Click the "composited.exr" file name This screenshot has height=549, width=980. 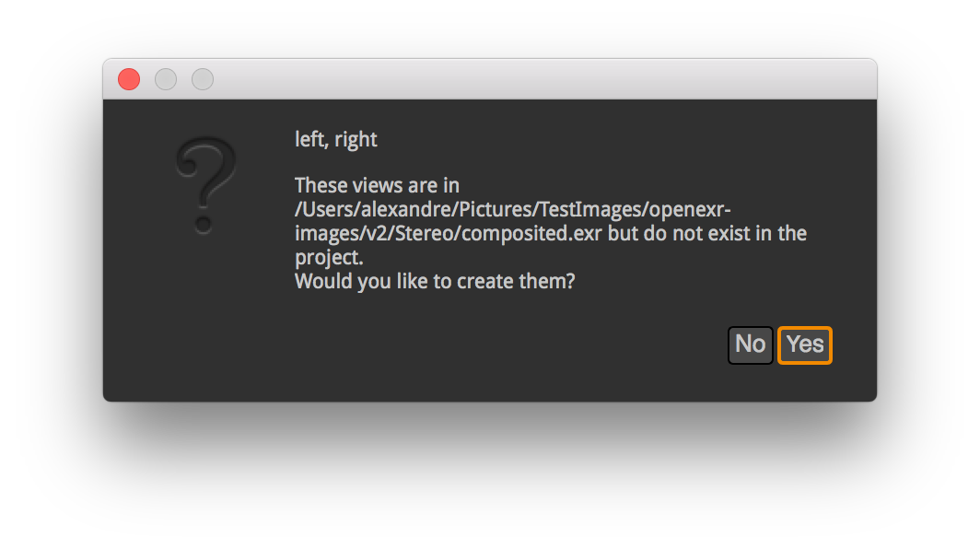coord(532,234)
